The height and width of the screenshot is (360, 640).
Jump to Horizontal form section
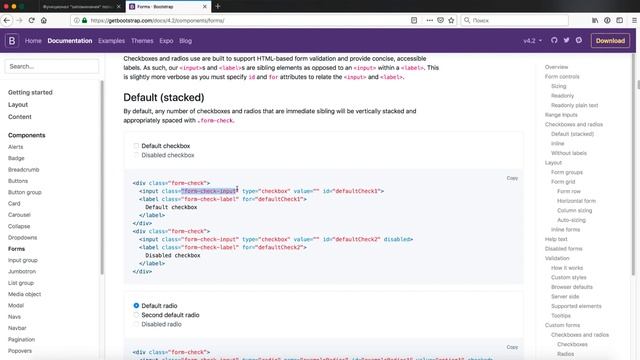pos(576,201)
